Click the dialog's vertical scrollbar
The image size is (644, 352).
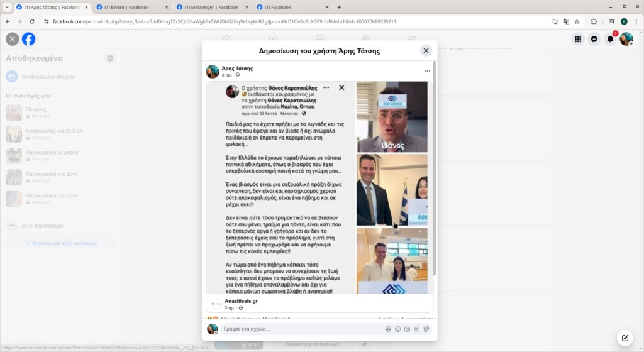click(x=435, y=168)
